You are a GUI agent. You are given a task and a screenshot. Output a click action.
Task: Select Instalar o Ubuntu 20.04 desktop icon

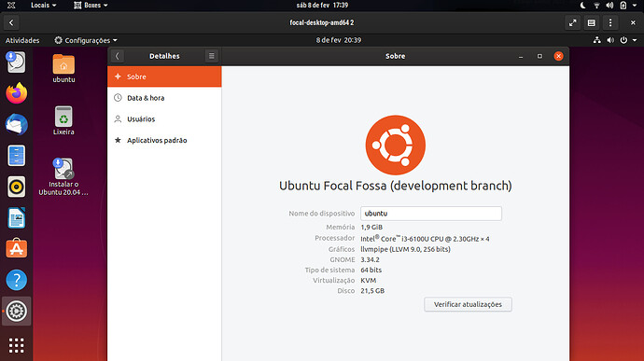tap(63, 177)
